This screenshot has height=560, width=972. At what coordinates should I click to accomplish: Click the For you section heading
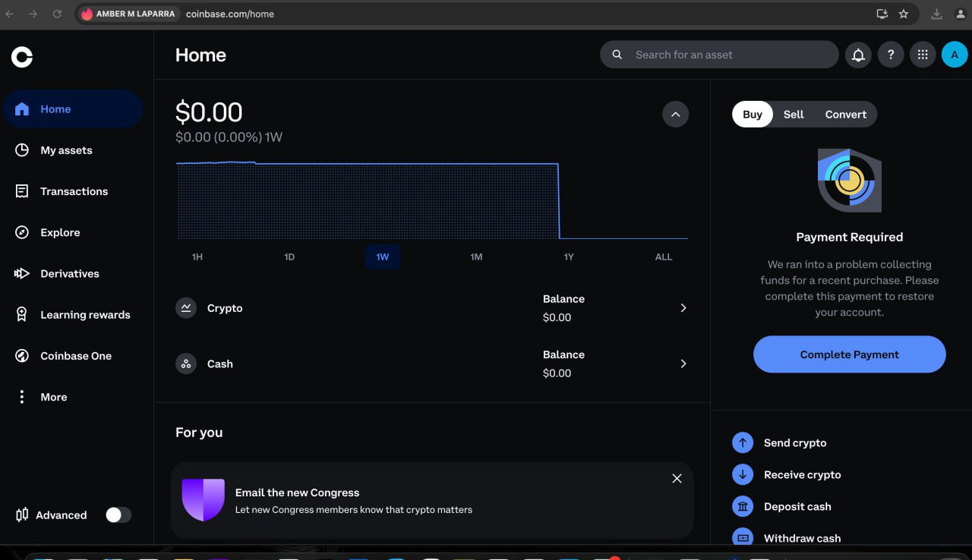[x=199, y=432]
